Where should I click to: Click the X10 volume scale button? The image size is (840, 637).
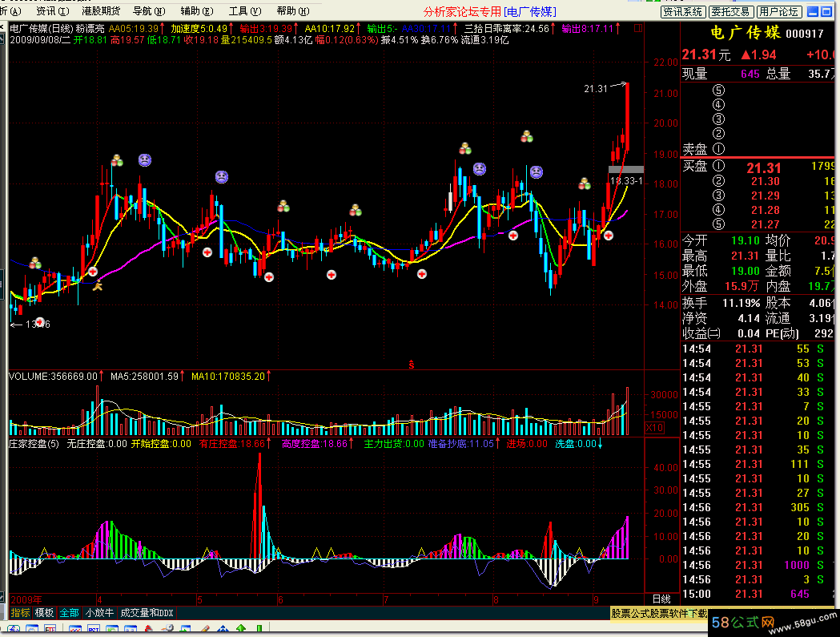pos(654,428)
